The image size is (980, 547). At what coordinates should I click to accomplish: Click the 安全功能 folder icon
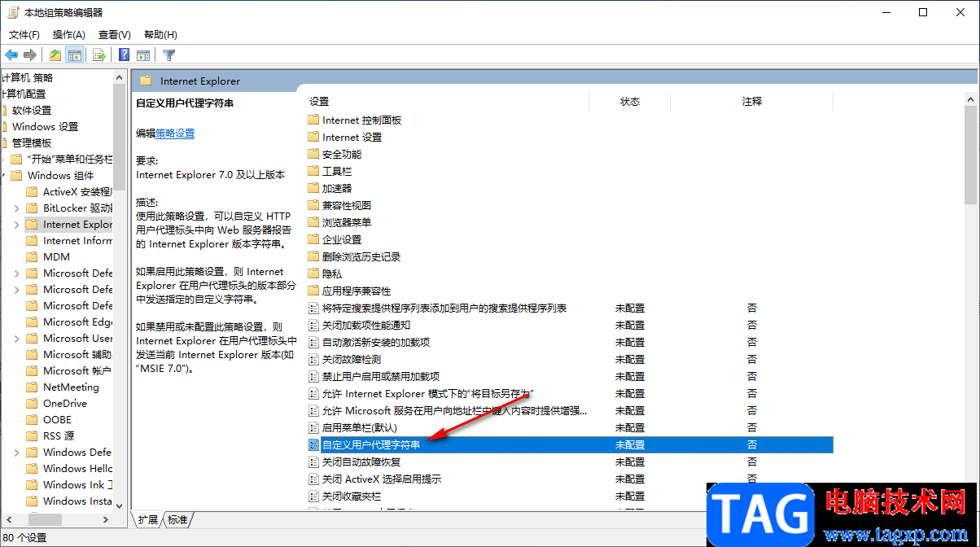[x=313, y=154]
